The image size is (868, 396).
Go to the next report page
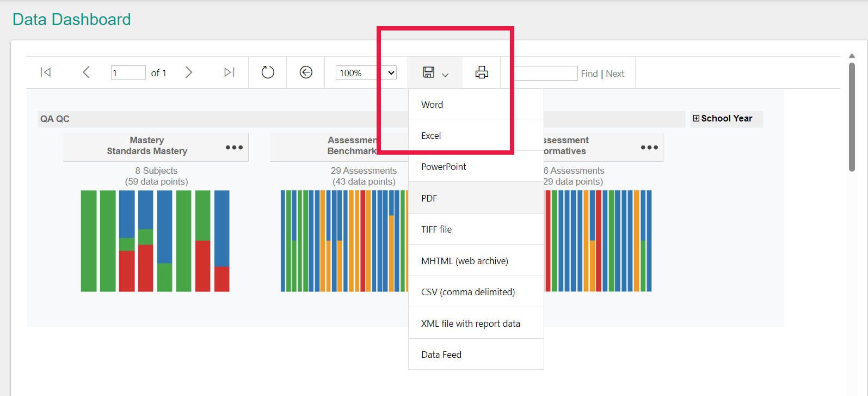189,72
